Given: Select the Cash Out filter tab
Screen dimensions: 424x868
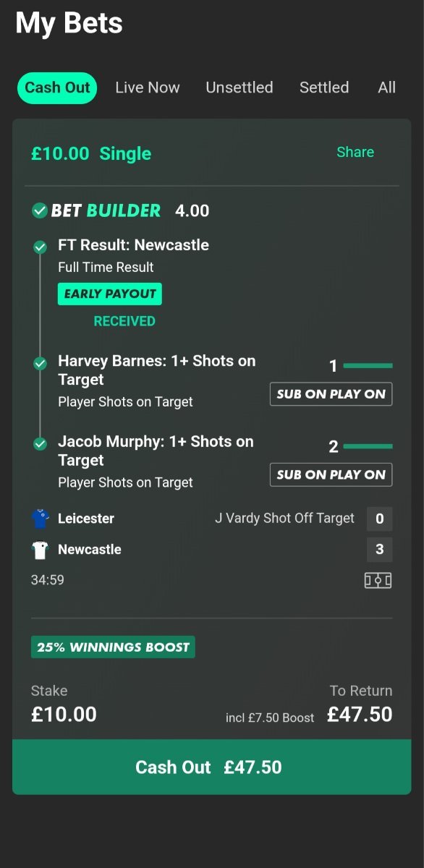Looking at the screenshot, I should tap(57, 88).
